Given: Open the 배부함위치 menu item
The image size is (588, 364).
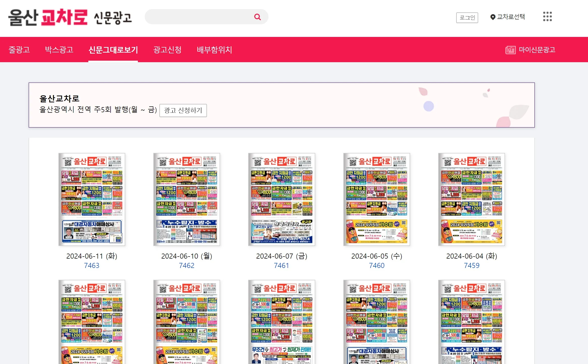Looking at the screenshot, I should [x=214, y=50].
